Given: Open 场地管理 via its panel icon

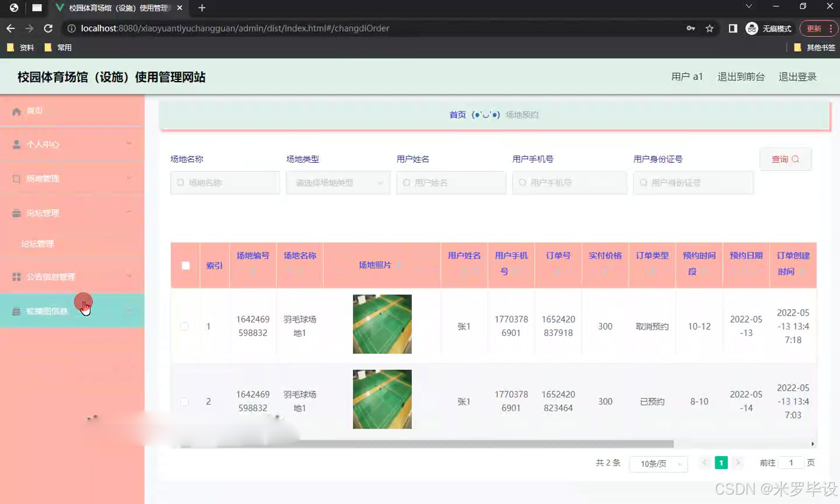Looking at the screenshot, I should point(16,178).
